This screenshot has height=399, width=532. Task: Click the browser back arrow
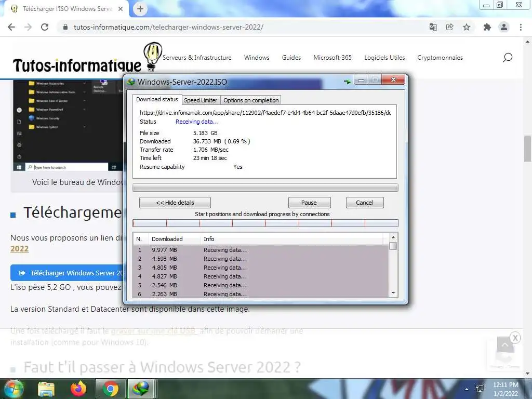point(11,27)
